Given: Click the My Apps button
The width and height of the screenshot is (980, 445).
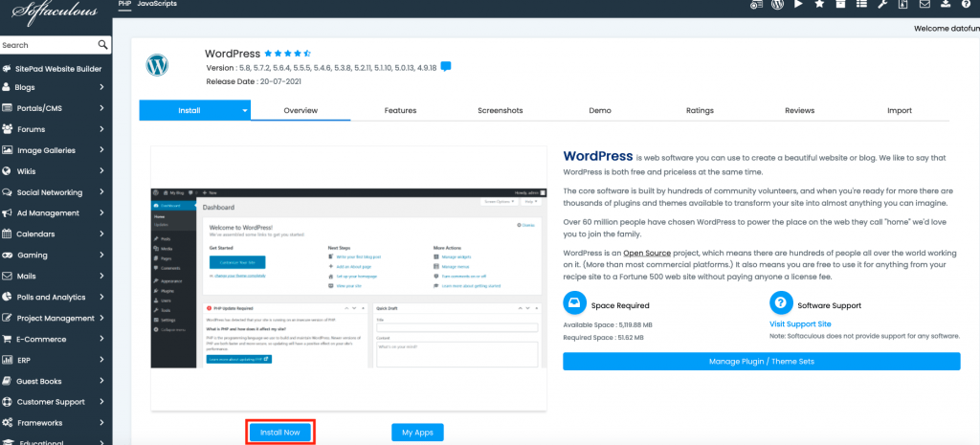Looking at the screenshot, I should (x=417, y=433).
